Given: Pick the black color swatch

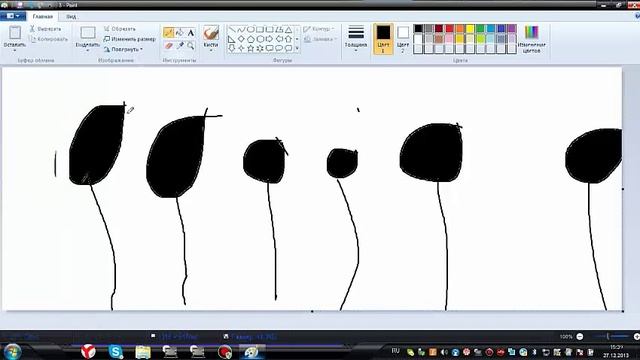Looking at the screenshot, I should pyautogui.click(x=418, y=29).
